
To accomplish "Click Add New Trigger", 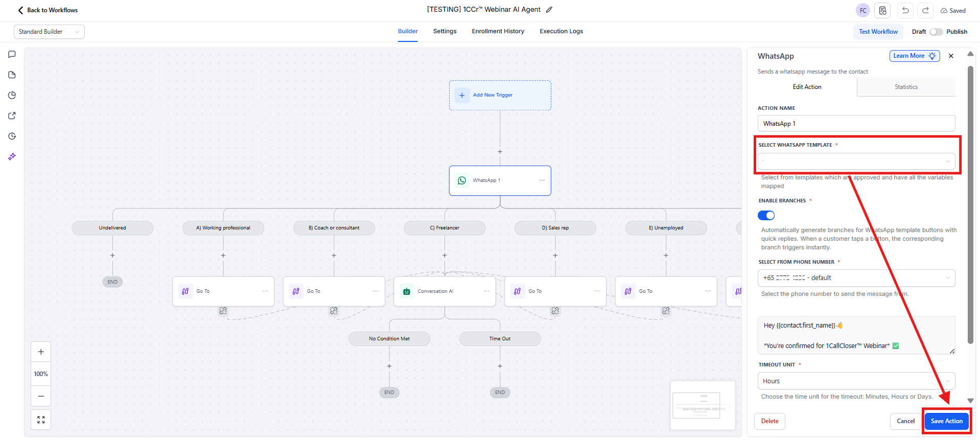I will 500,95.
